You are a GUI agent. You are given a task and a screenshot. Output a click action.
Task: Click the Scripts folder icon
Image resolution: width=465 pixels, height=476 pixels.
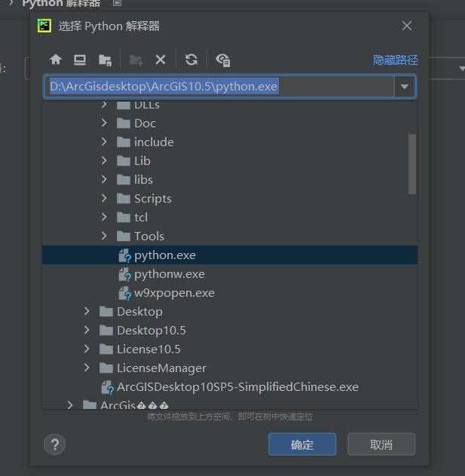point(124,199)
